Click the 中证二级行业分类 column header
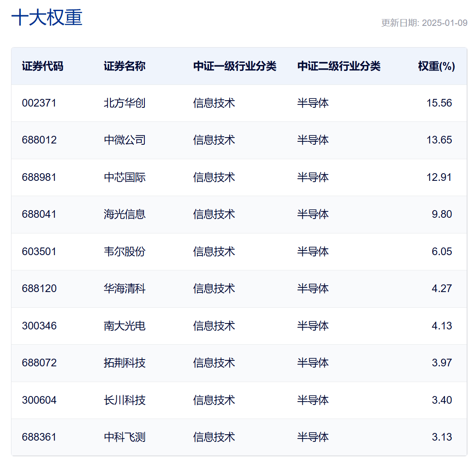Image resolution: width=476 pixels, height=461 pixels. coord(339,66)
